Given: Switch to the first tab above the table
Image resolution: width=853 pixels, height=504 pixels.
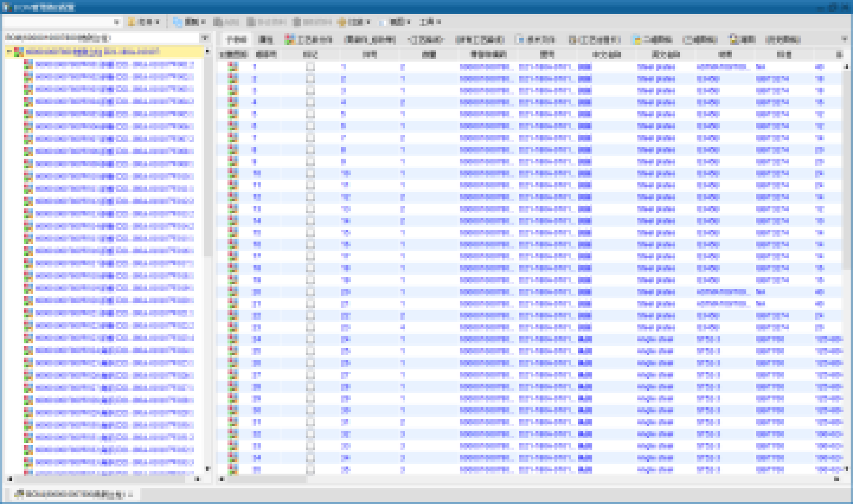Looking at the screenshot, I should 237,39.
